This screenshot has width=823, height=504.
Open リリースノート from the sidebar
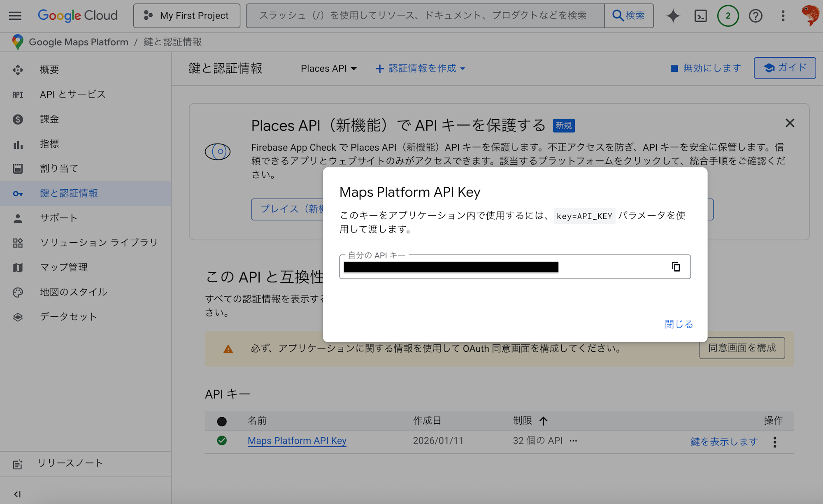70,463
